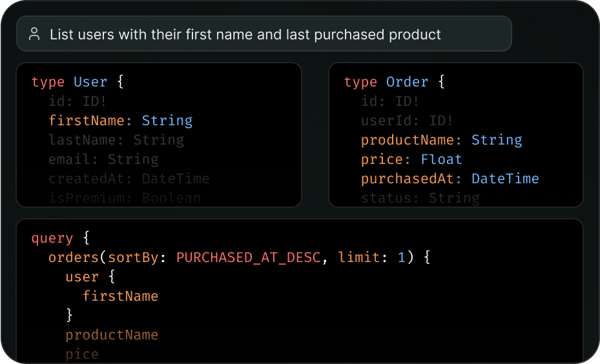Select the isPremium: Boolean field
Screen dimensions: 600x364
(124, 197)
